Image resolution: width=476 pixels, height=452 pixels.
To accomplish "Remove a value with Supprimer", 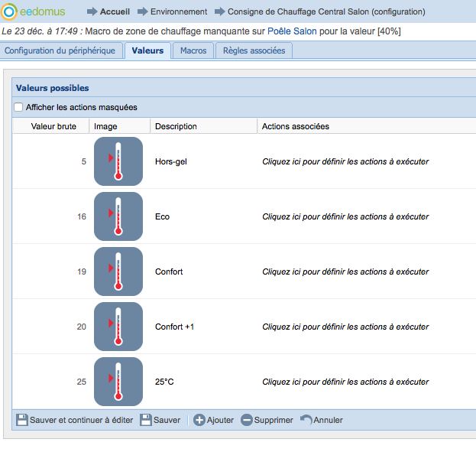I will (267, 420).
